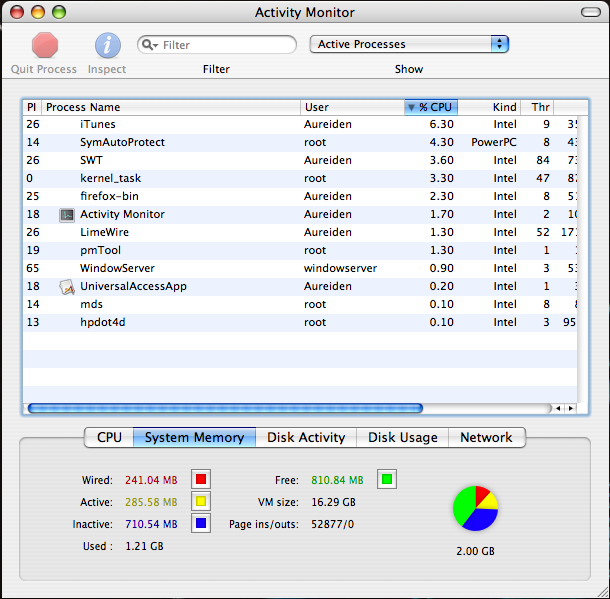The height and width of the screenshot is (599, 610).
Task: Click the Process Name column header
Action: coord(171,107)
